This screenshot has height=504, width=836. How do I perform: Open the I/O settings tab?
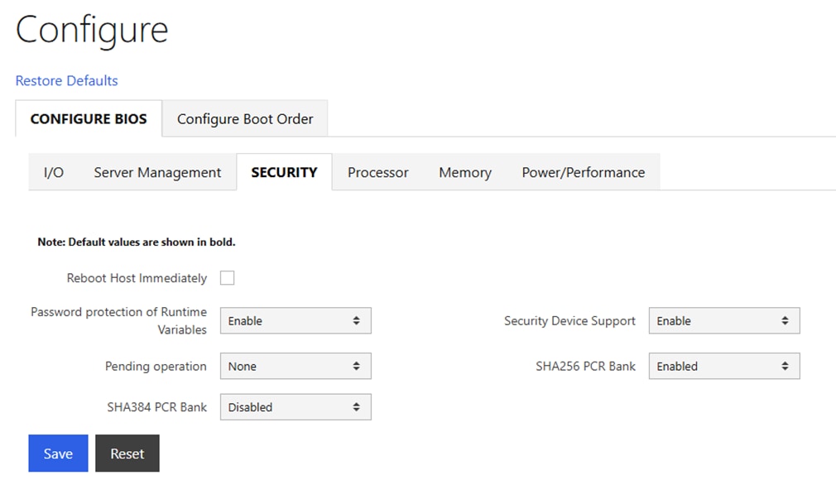[53, 172]
